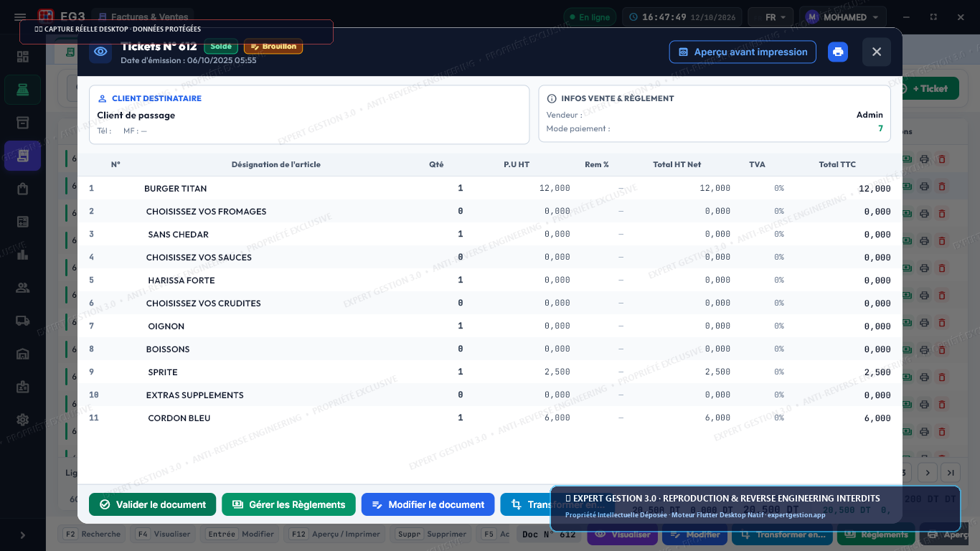
Task: Open the people/clients icon in sidebar
Action: (23, 288)
